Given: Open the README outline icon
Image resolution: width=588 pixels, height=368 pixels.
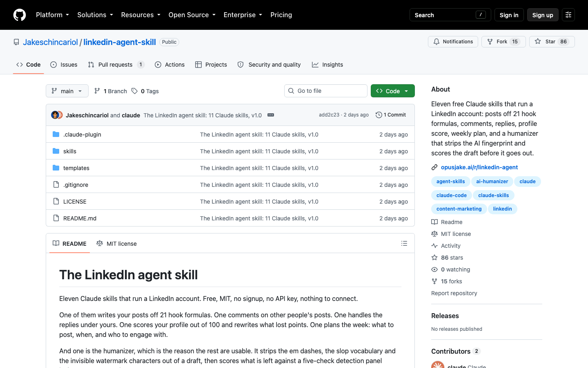Looking at the screenshot, I should (404, 243).
